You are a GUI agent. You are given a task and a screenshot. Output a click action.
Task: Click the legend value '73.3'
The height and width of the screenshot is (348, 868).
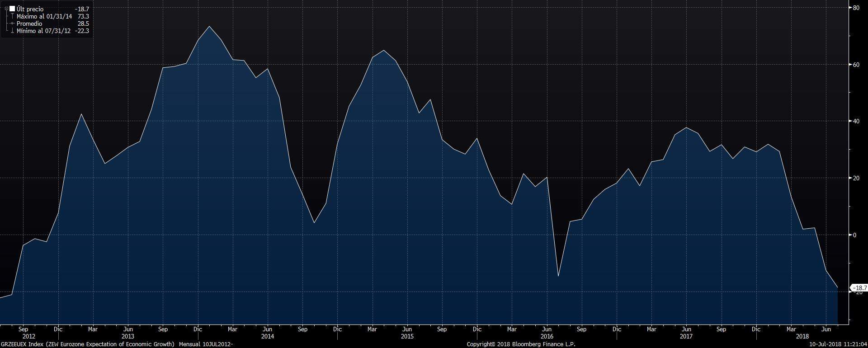[x=83, y=16]
